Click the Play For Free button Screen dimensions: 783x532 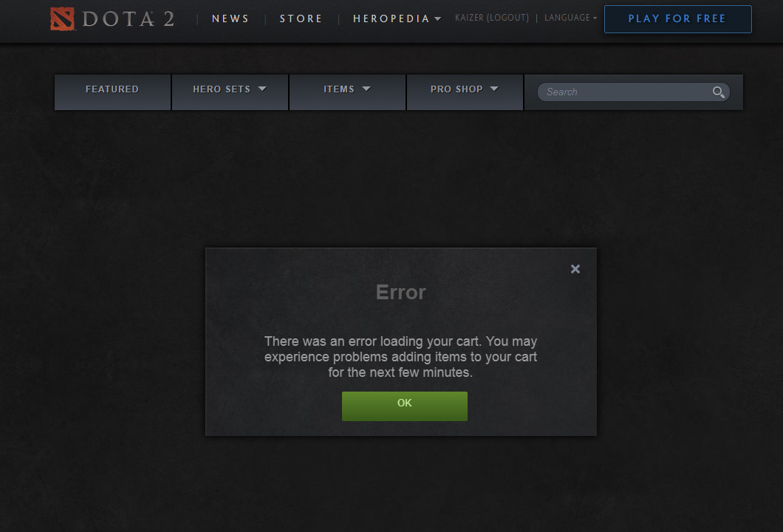tap(677, 19)
